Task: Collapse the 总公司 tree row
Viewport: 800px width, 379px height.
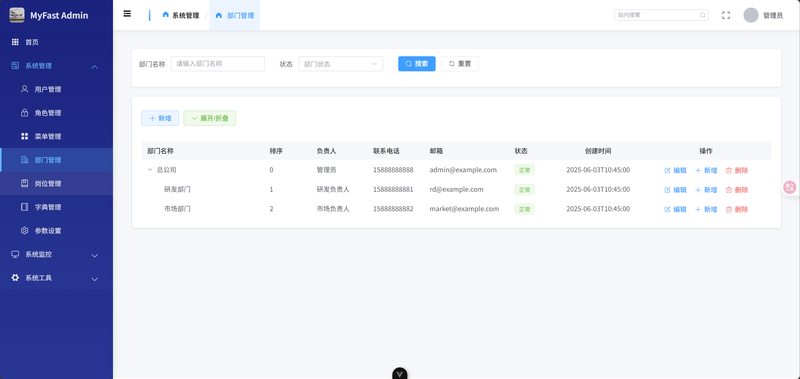Action: point(150,170)
